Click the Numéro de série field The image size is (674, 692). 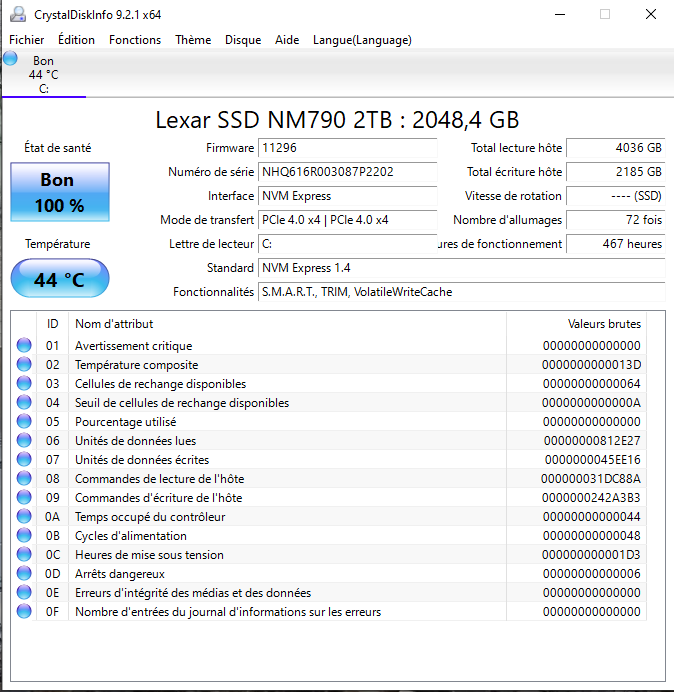point(348,172)
